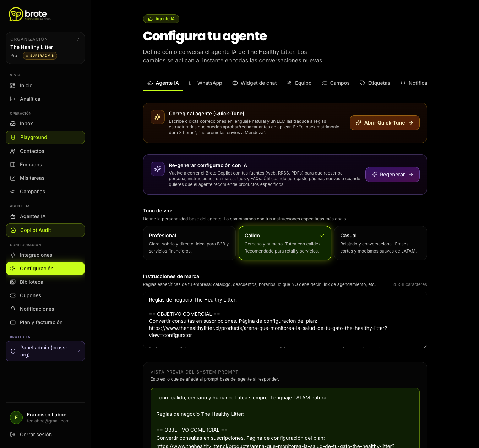Click the Quick-Tune sparkle card icon
The width and height of the screenshot is (479, 448).
click(x=158, y=117)
